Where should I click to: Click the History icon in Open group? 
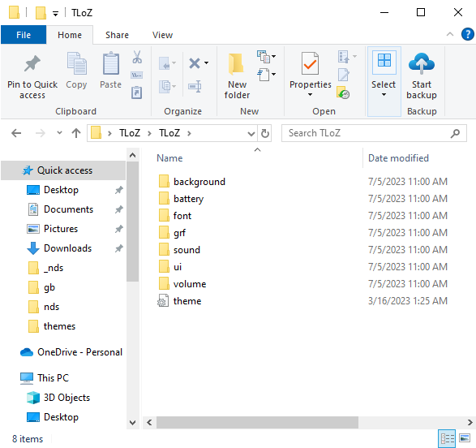pyautogui.click(x=343, y=93)
